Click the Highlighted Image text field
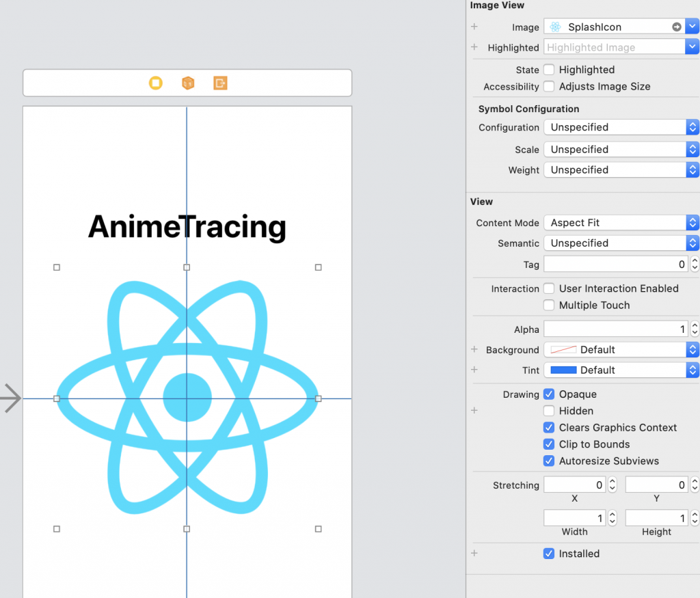700x598 pixels. (x=615, y=47)
